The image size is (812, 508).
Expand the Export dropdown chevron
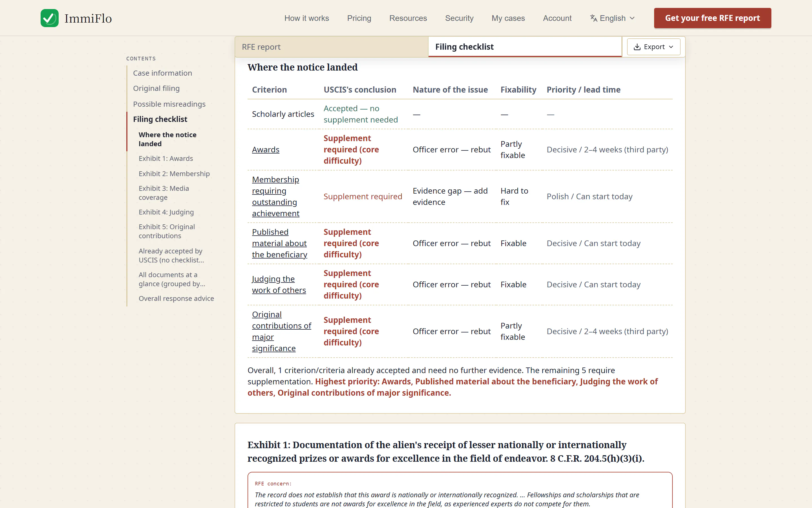671,47
